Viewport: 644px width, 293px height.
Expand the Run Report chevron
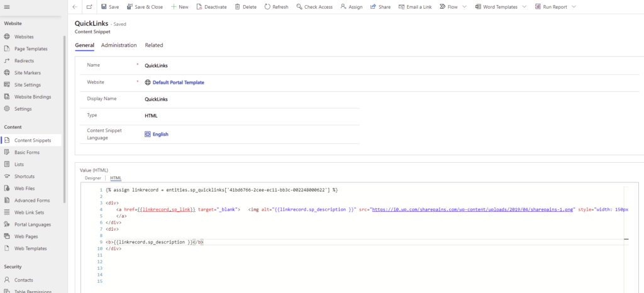coord(574,7)
